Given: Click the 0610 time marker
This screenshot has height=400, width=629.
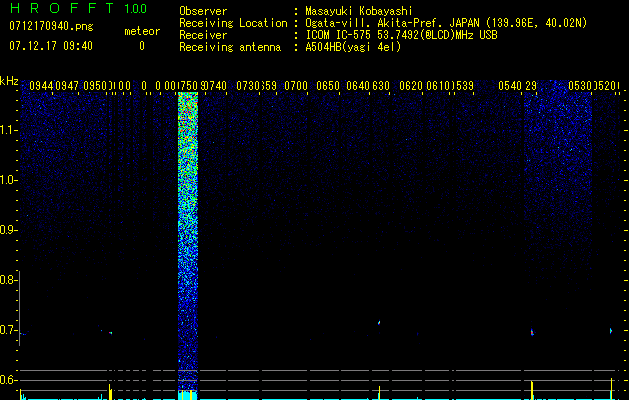Looking at the screenshot, I should [x=438, y=85].
